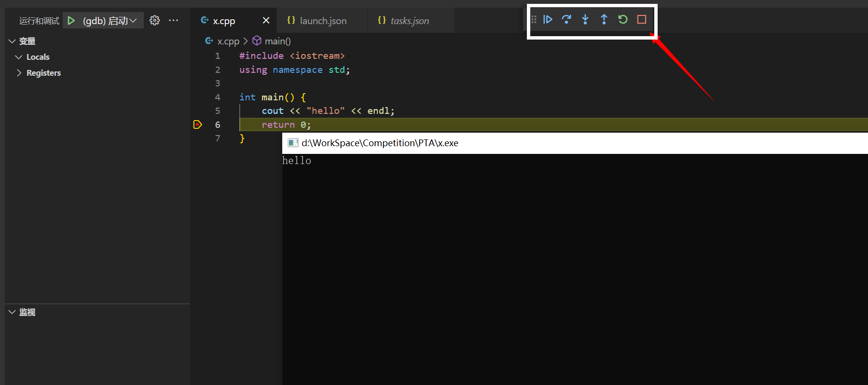Click the cout hello code line

point(328,111)
